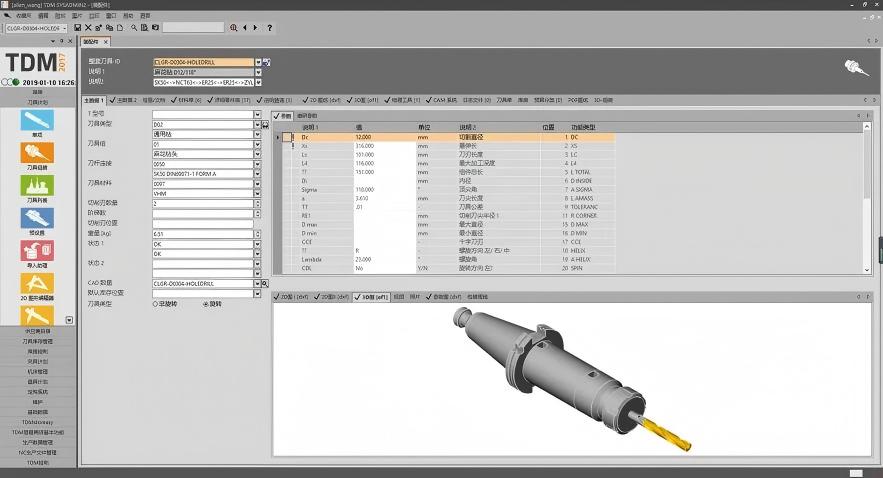Open the CAM system tab
The image size is (883, 478).
(441, 100)
